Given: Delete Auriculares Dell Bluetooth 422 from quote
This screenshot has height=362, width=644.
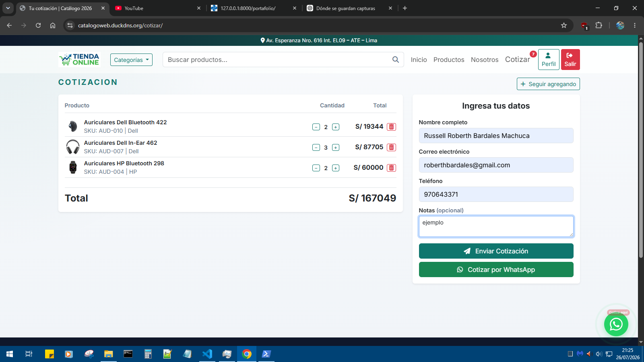Looking at the screenshot, I should (391, 127).
